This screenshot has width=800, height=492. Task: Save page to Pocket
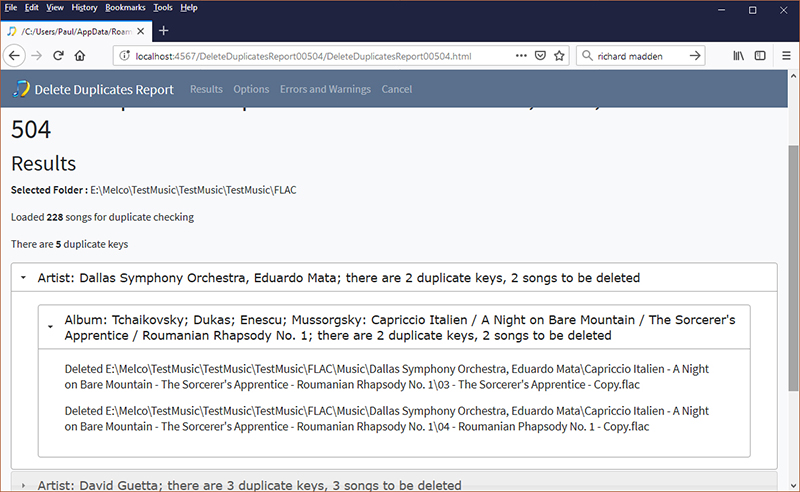tap(540, 56)
